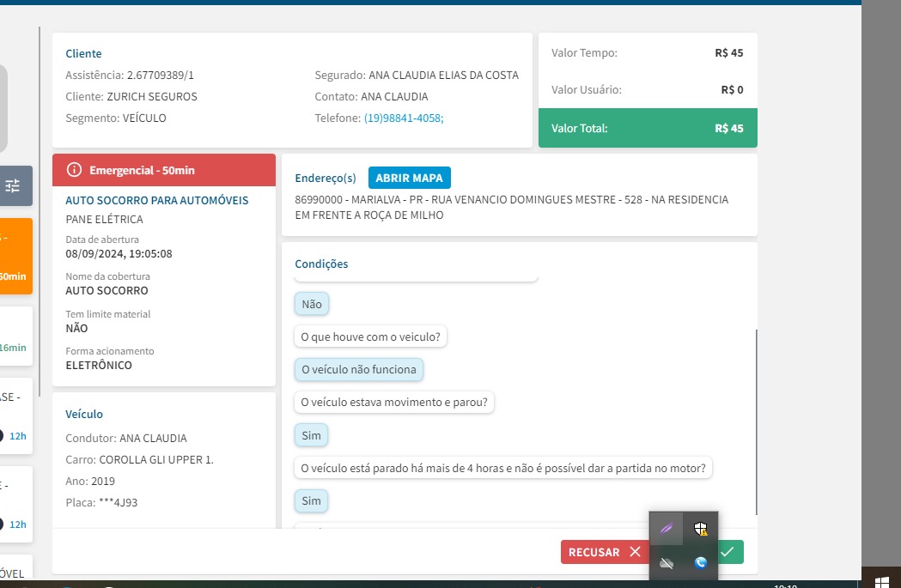Click 'O veículo não funciona' answer bubble

click(358, 370)
